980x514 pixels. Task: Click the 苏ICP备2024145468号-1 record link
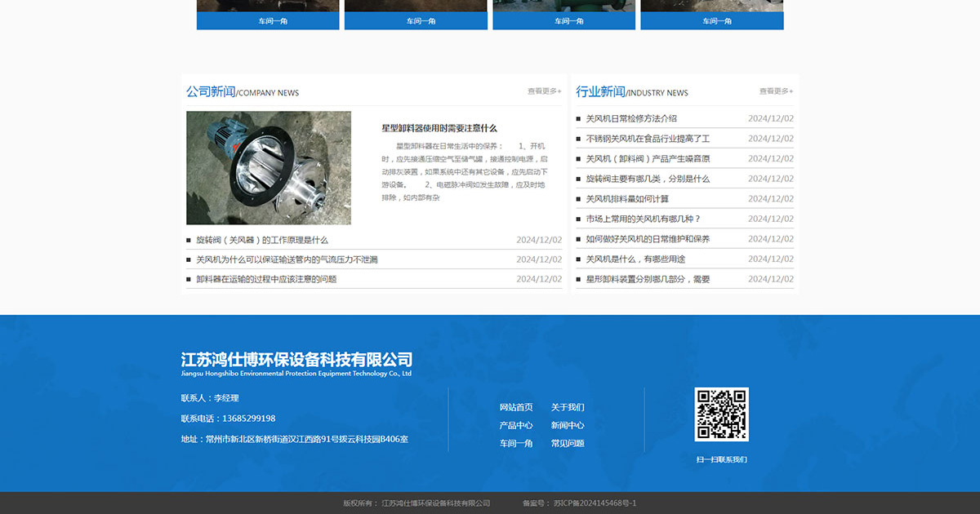click(x=595, y=503)
